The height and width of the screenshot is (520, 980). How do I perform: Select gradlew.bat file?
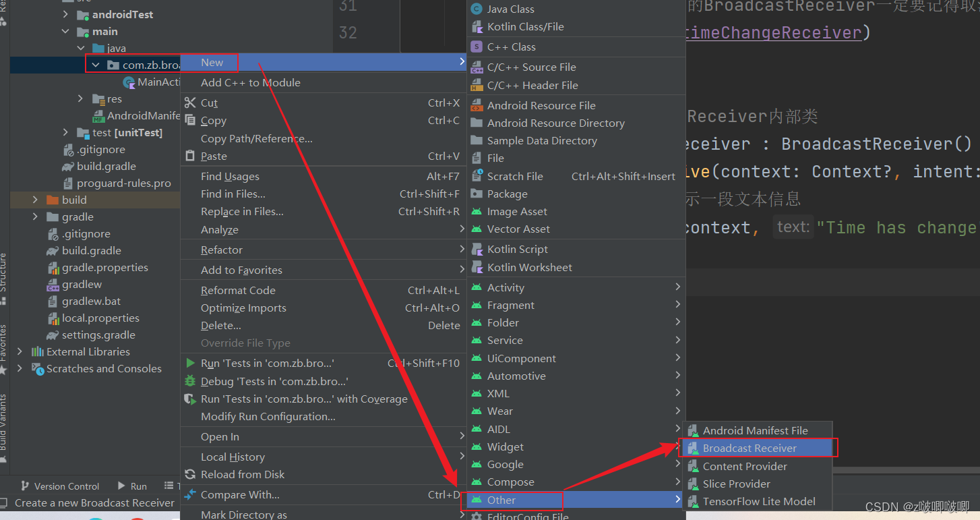[84, 301]
